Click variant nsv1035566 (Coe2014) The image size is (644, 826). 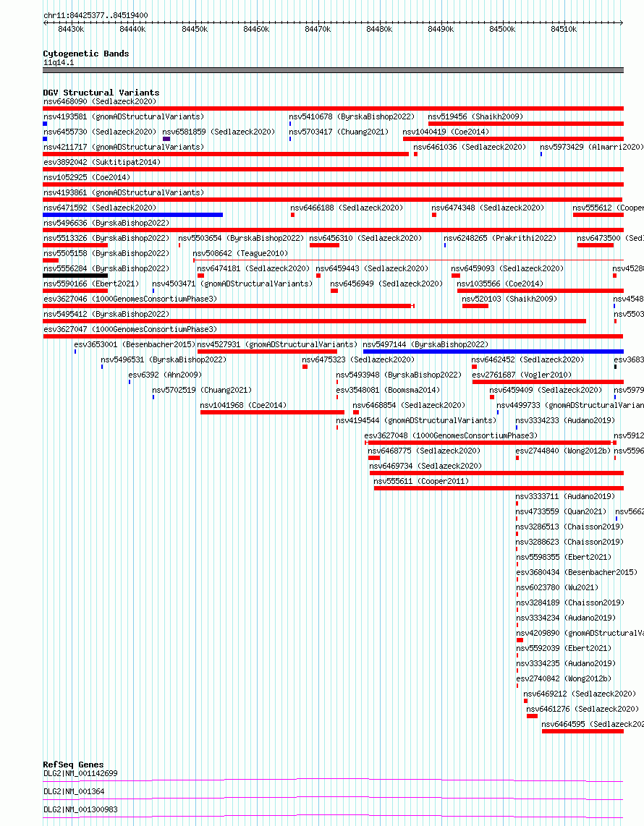[500, 284]
